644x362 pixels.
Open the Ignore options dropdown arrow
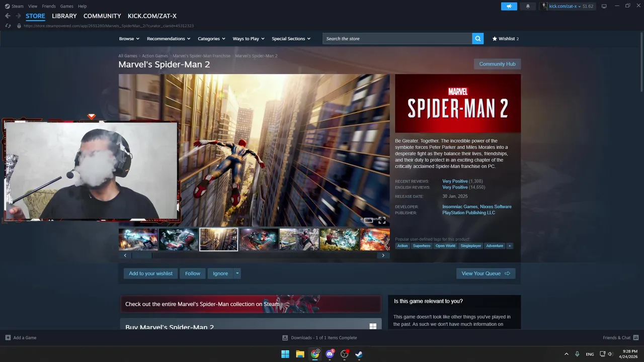[x=237, y=274]
